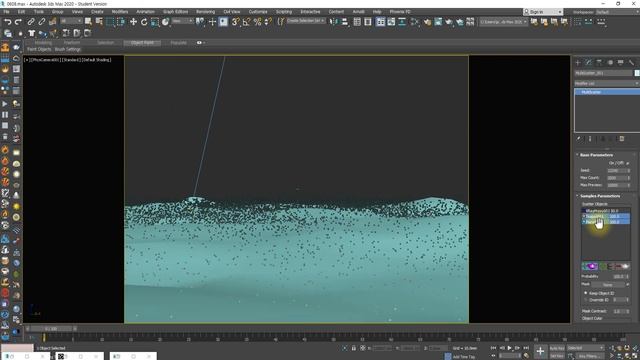Open project path dropdown
This screenshot has height=360, width=640.
pos(503,22)
